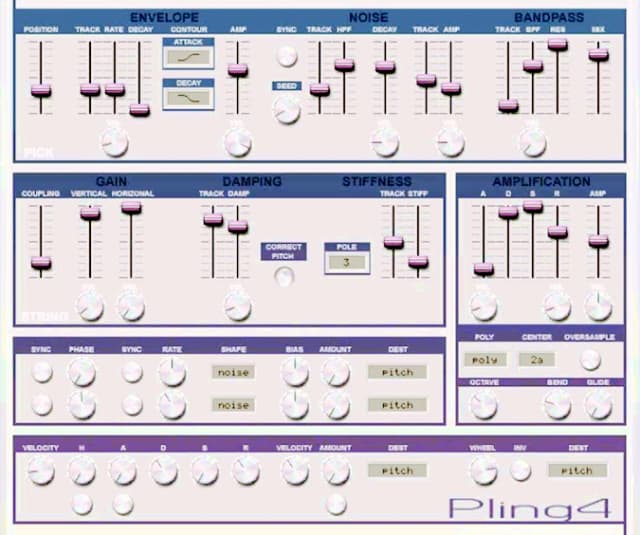Click the mod Wheel amount knob
This screenshot has width=640, height=535.
point(483,470)
